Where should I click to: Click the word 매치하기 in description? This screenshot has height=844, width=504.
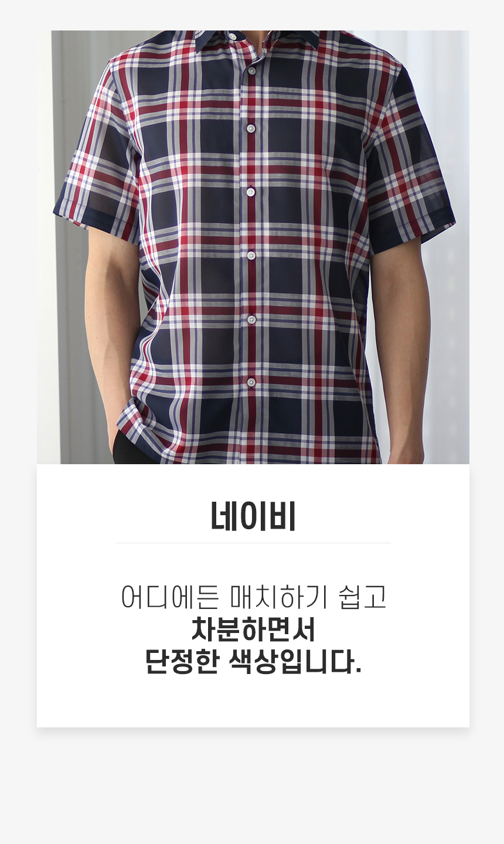(279, 597)
